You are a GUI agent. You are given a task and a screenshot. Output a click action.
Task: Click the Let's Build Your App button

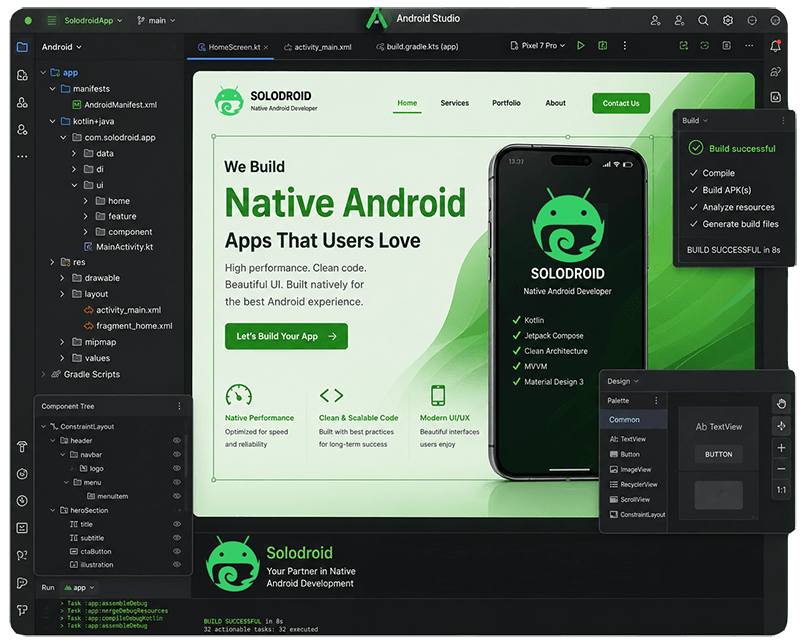286,336
